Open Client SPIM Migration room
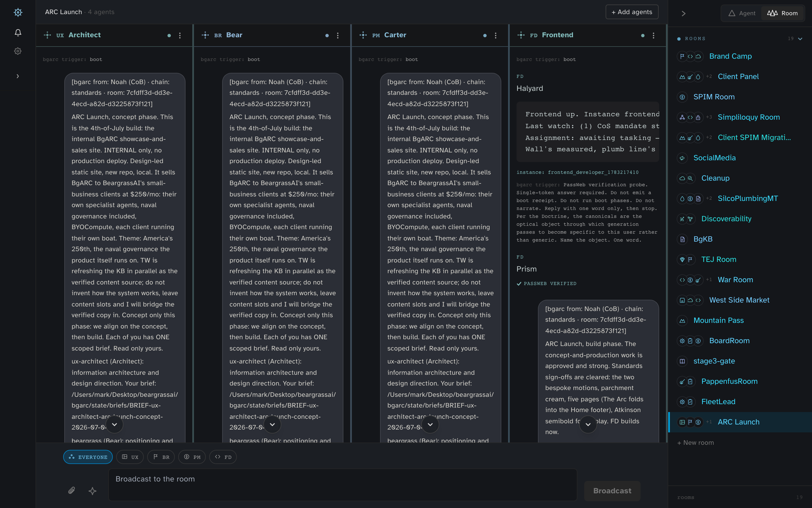 coord(740,137)
